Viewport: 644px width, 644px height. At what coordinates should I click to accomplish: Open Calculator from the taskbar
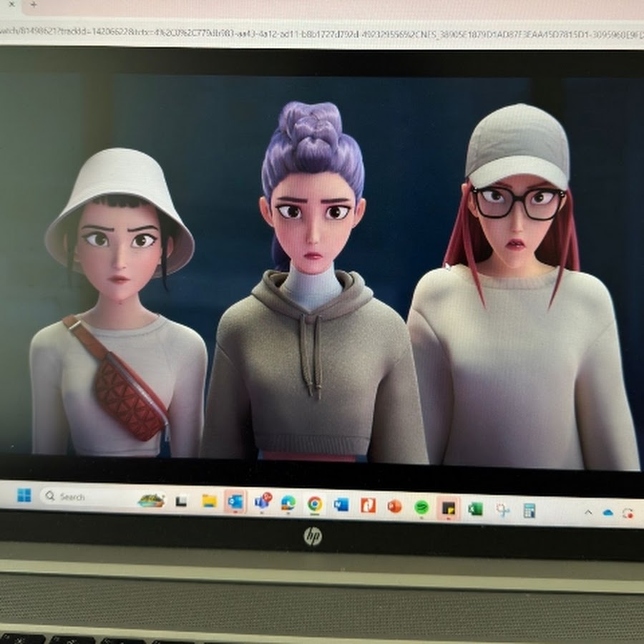pyautogui.click(x=530, y=510)
